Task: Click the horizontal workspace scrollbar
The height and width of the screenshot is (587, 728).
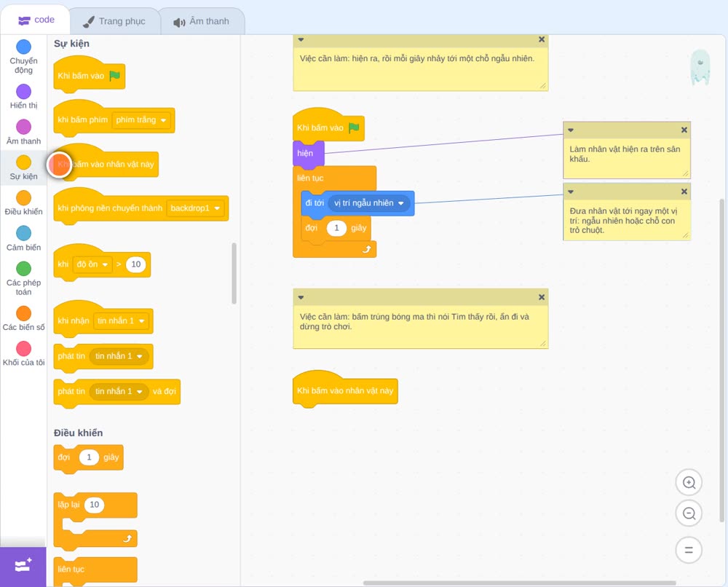Action: [519, 583]
